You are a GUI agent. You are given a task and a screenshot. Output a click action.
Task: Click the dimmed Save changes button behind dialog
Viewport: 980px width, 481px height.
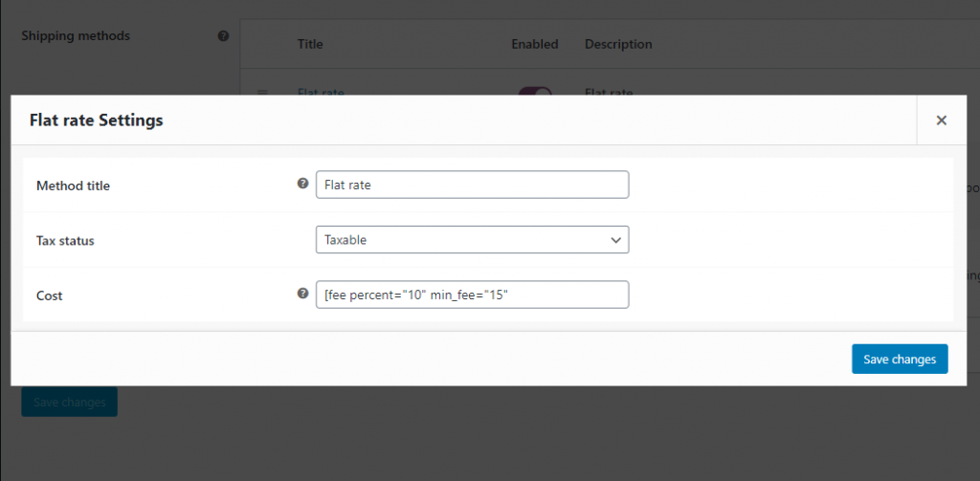click(69, 402)
